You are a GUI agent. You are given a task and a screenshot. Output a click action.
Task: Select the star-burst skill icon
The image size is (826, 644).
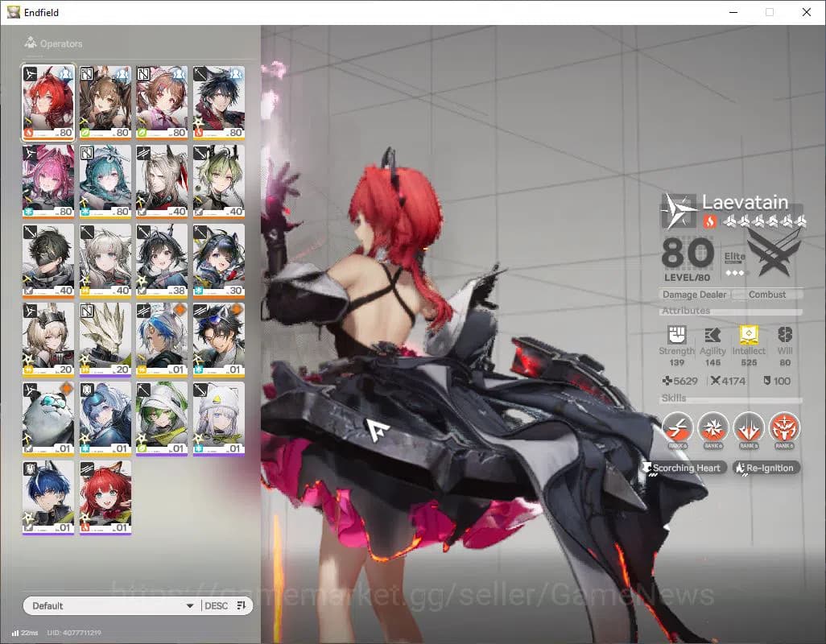click(x=712, y=427)
